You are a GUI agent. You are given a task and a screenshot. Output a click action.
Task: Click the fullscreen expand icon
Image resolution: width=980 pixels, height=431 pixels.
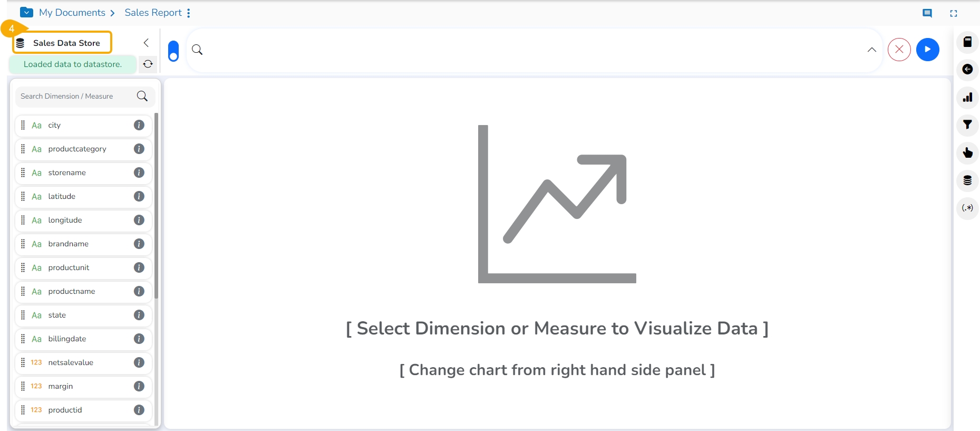click(953, 13)
